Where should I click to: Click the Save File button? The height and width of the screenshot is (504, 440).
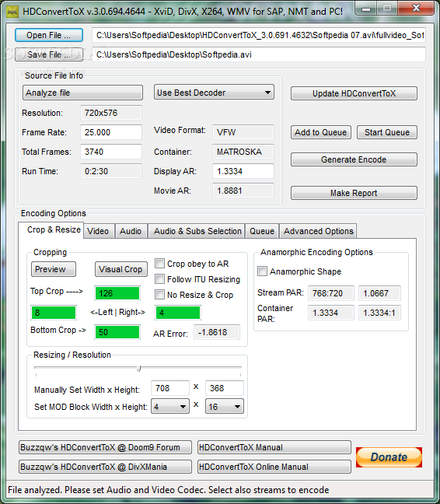click(49, 54)
